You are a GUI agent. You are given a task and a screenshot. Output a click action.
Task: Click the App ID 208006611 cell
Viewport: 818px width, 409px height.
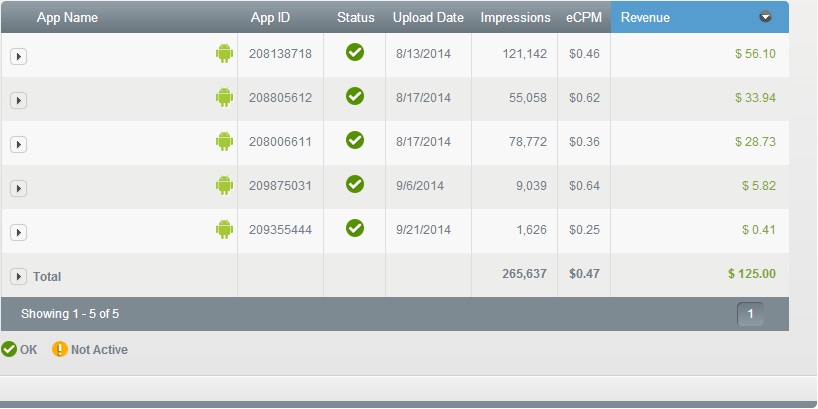pos(280,142)
